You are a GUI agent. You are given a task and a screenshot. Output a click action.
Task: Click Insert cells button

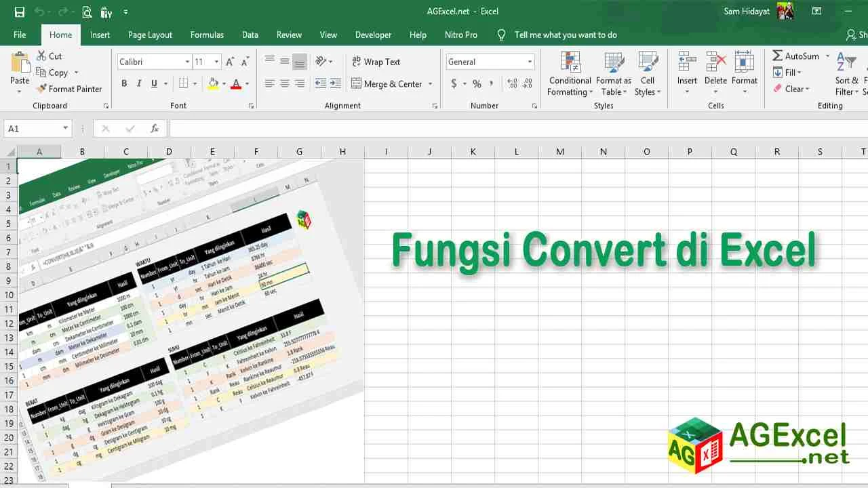[687, 73]
